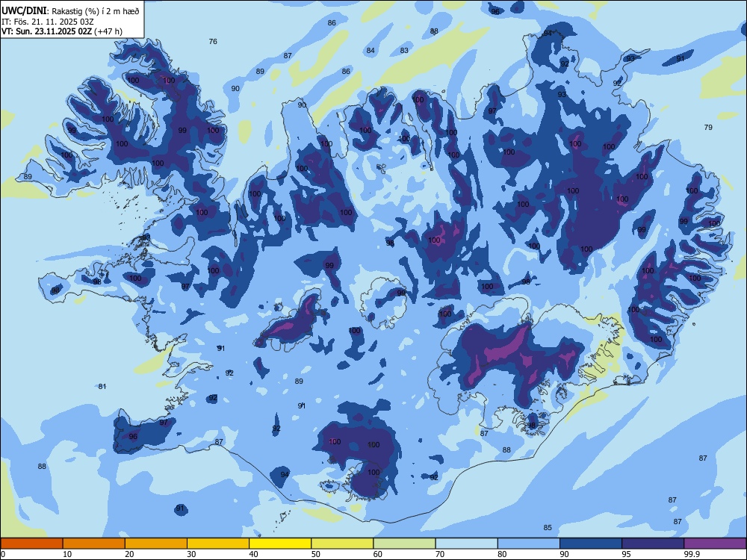747x560 pixels.
Task: Click the legend tick label "80"
Action: (503, 554)
